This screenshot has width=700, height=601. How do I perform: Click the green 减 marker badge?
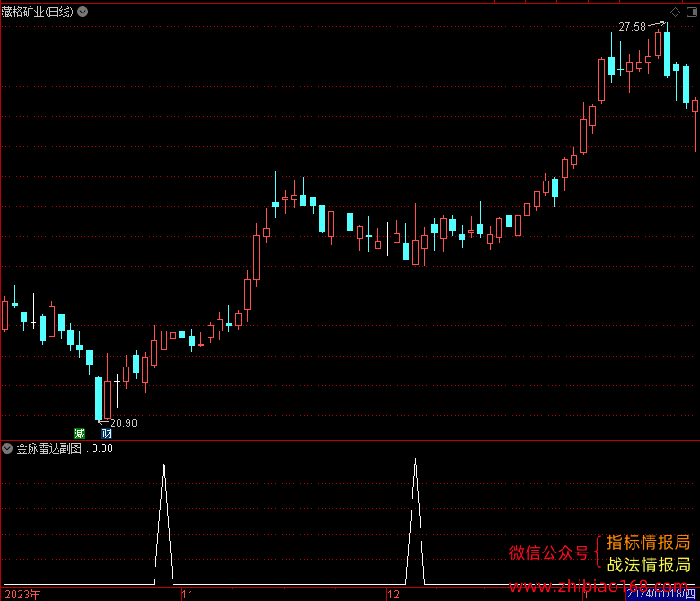[79, 433]
